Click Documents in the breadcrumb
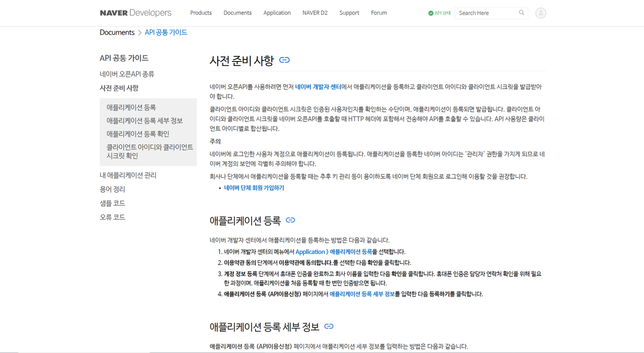Image resolution: width=644 pixels, height=353 pixels. 117,32
